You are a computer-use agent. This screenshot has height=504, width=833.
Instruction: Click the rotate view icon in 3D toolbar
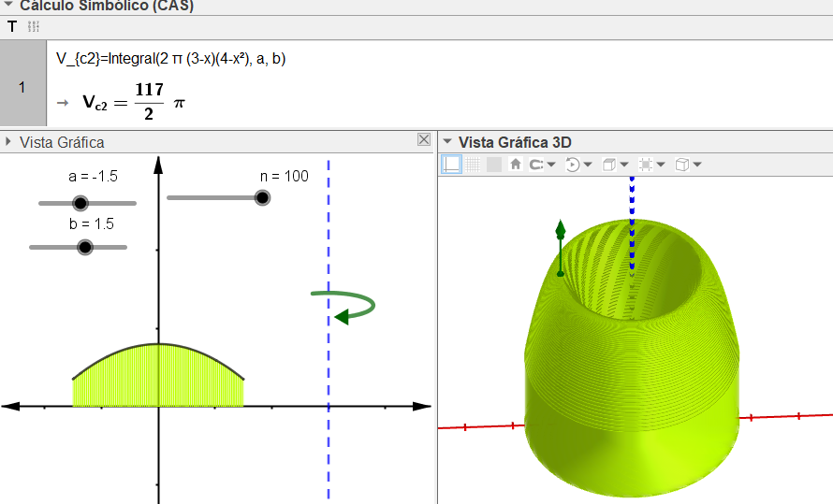tap(573, 165)
